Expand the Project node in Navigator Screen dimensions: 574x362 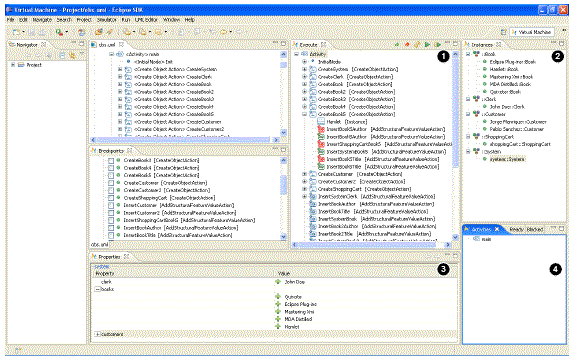pyautogui.click(x=13, y=65)
